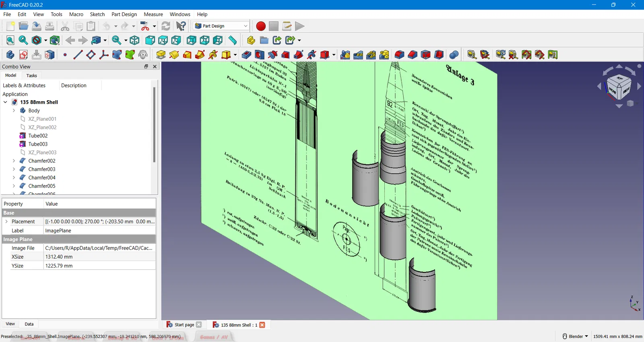Select the Fillet tool in the toolbar
Image resolution: width=644 pixels, height=342 pixels.
coord(399,55)
